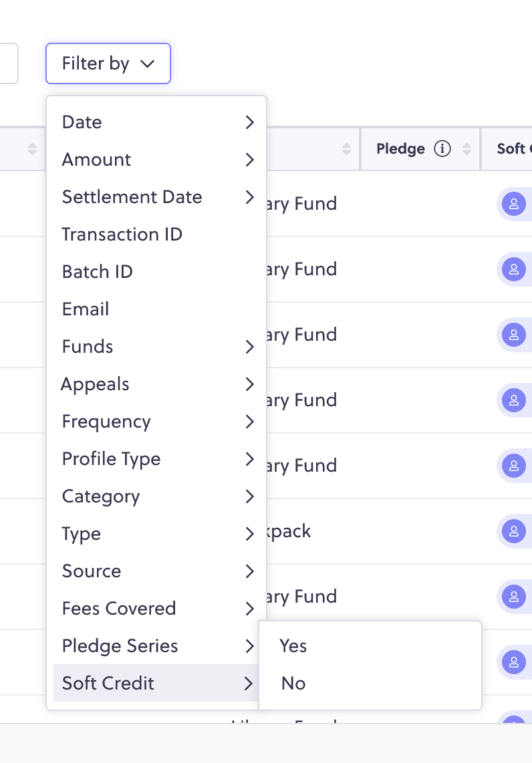
Task: Open the Fees Covered filter submenu
Action: 156,609
